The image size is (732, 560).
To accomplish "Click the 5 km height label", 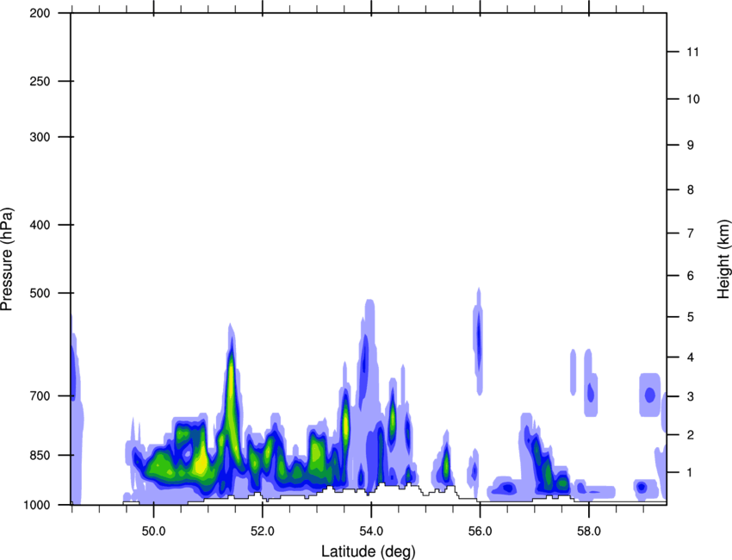I will pos(690,317).
